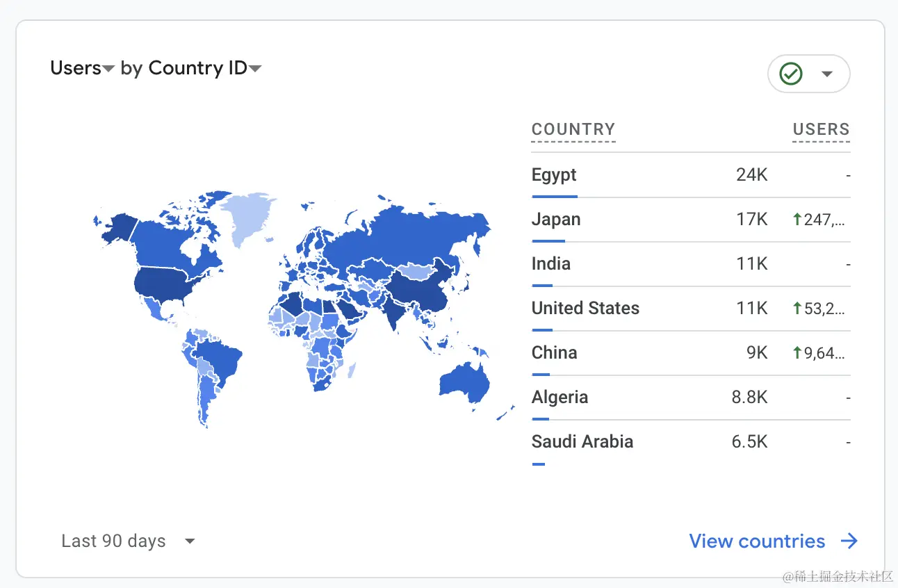This screenshot has width=898, height=588.
Task: Select the China row label
Action: tap(554, 352)
